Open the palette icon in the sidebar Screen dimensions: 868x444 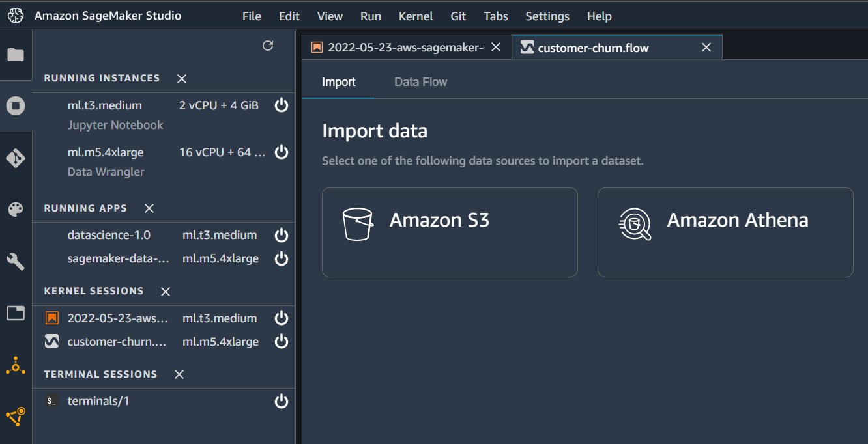click(x=16, y=210)
